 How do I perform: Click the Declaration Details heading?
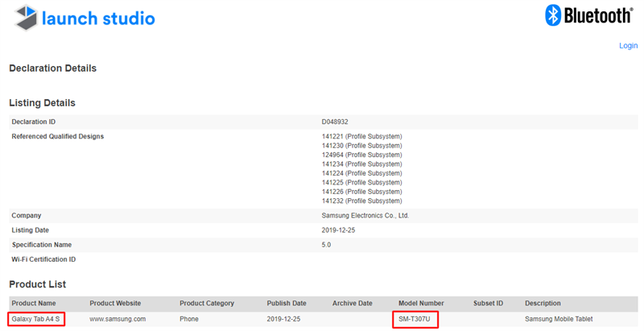[x=52, y=68]
